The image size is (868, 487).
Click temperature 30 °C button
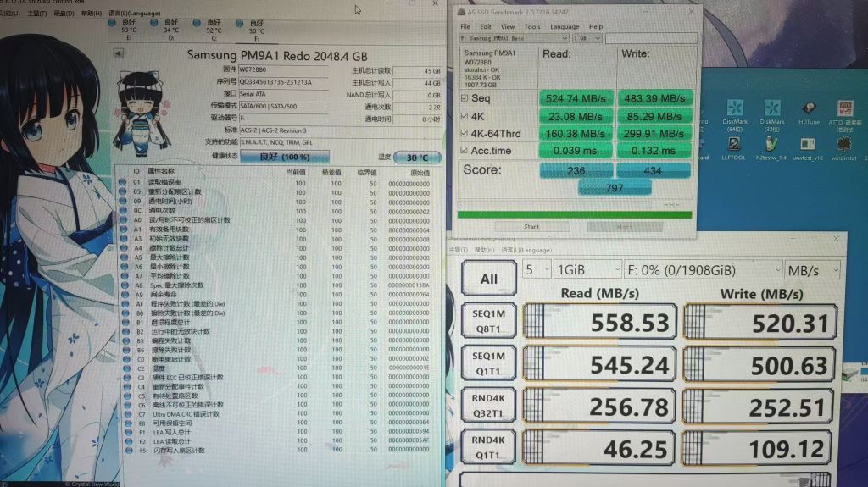point(417,158)
